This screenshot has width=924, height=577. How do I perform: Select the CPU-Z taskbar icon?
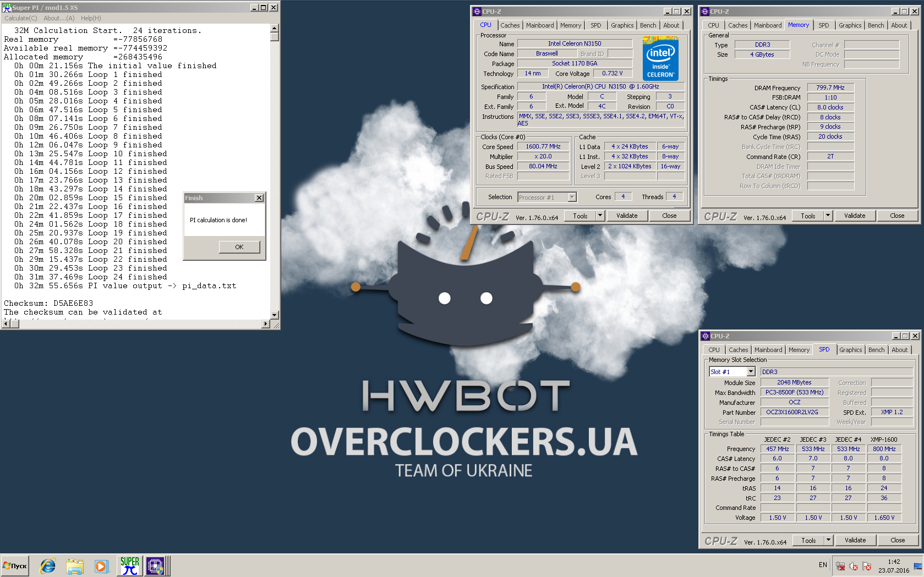click(155, 565)
